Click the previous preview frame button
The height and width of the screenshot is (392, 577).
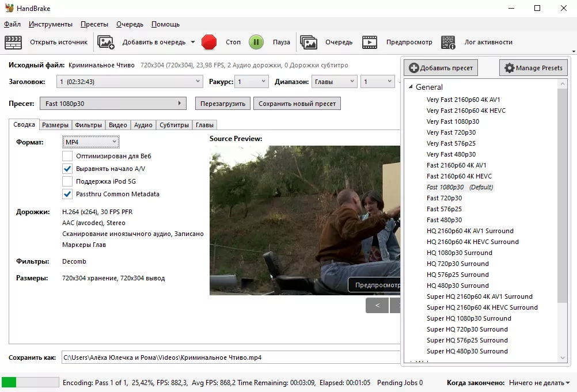[377, 305]
